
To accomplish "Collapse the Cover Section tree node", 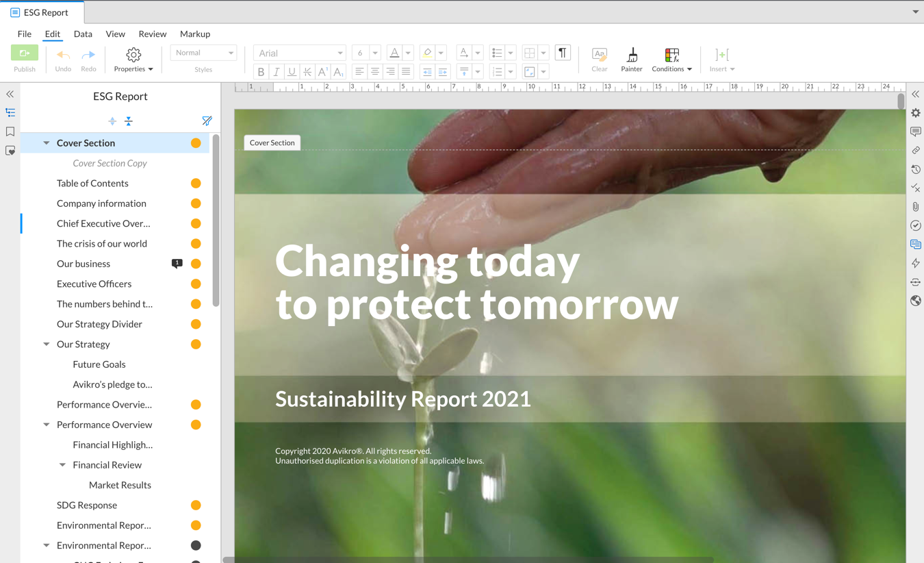I will pos(47,143).
